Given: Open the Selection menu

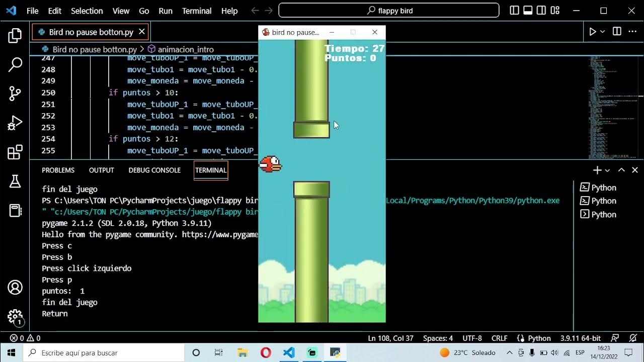Looking at the screenshot, I should 87,11.
